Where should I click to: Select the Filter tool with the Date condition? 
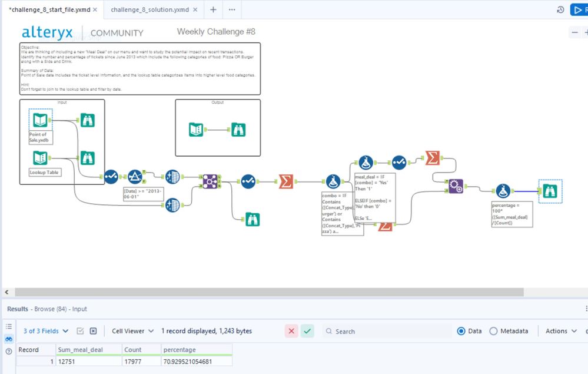pyautogui.click(x=135, y=176)
